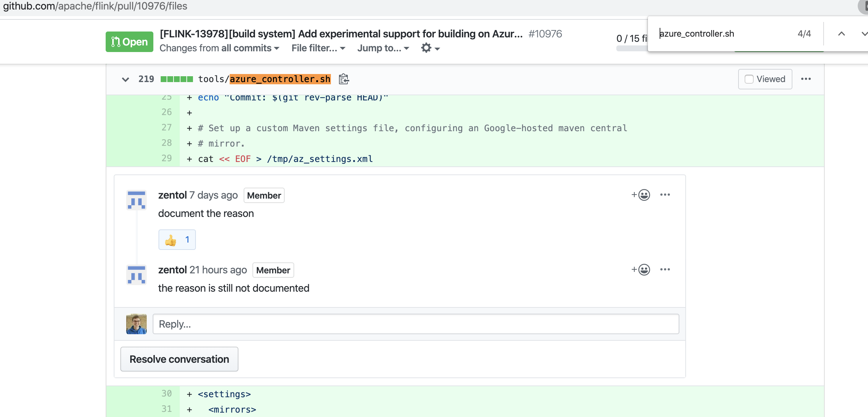Viewport: 868px width, 417px height.
Task: Copy file path with clipboard icon
Action: point(344,79)
